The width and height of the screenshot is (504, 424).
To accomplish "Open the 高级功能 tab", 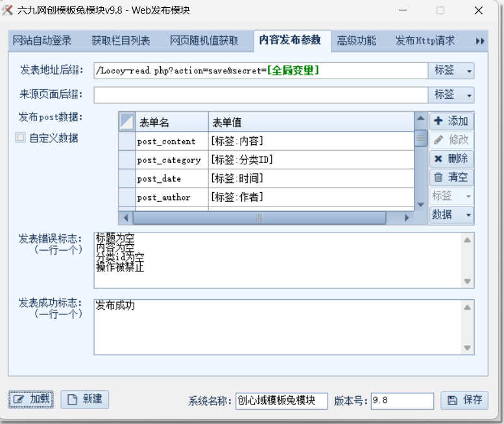I will point(356,41).
